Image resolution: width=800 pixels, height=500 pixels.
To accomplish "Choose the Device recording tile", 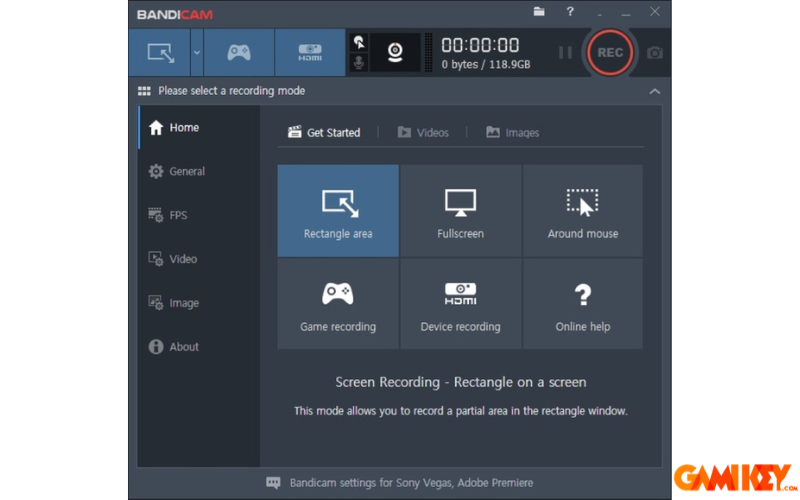I will (x=460, y=304).
